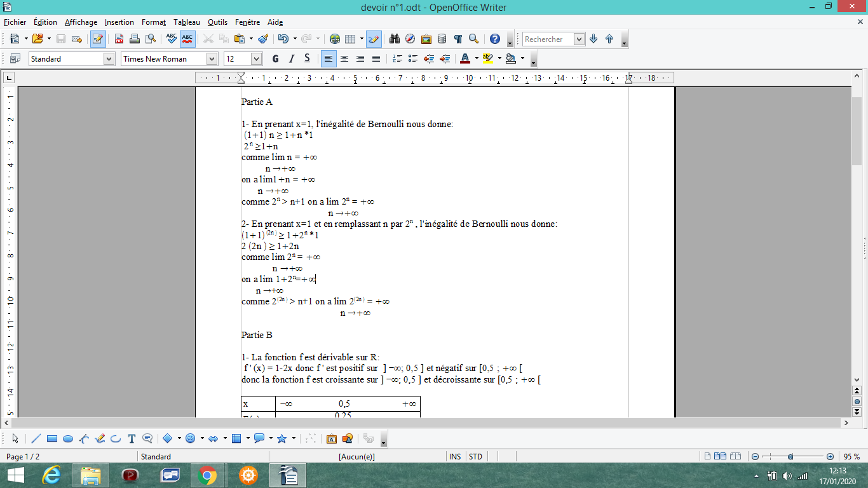Toggle automatic spell checking

tap(187, 39)
